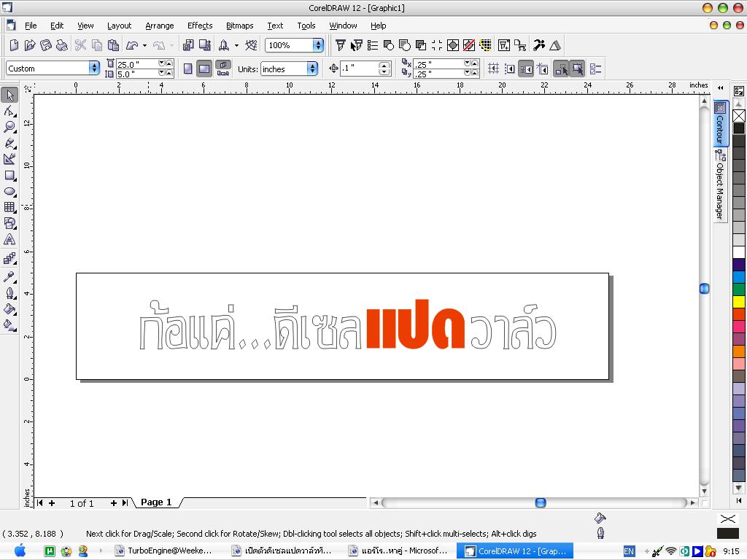747x560 pixels.
Task: Expand the Units inches dropdown
Action: click(312, 69)
